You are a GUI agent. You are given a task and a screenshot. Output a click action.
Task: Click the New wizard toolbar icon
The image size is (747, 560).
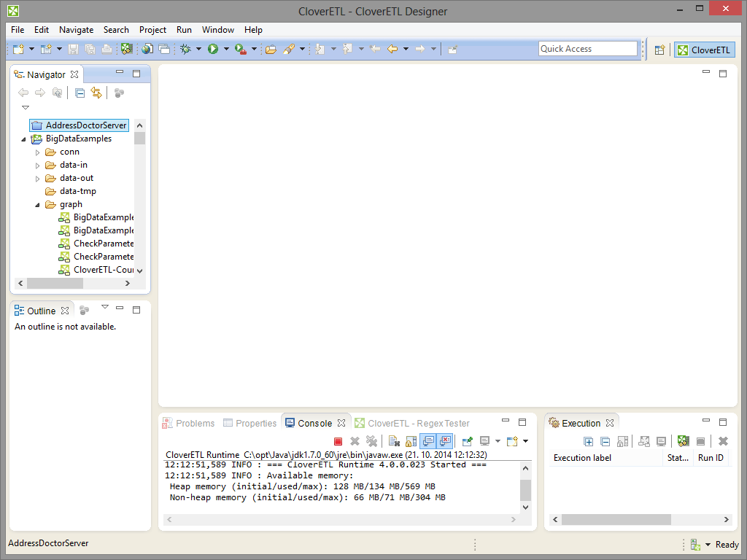point(18,49)
